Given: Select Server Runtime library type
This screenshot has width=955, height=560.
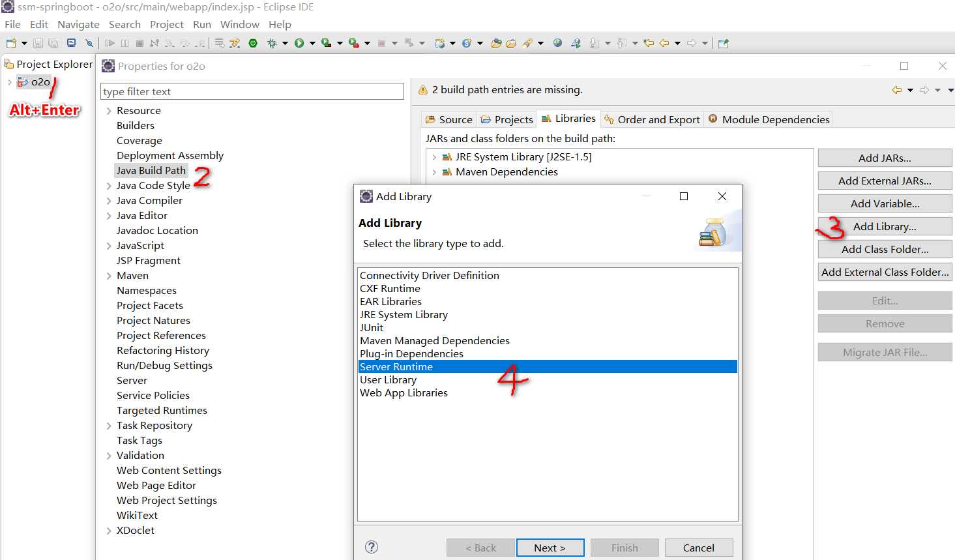Looking at the screenshot, I should 548,366.
